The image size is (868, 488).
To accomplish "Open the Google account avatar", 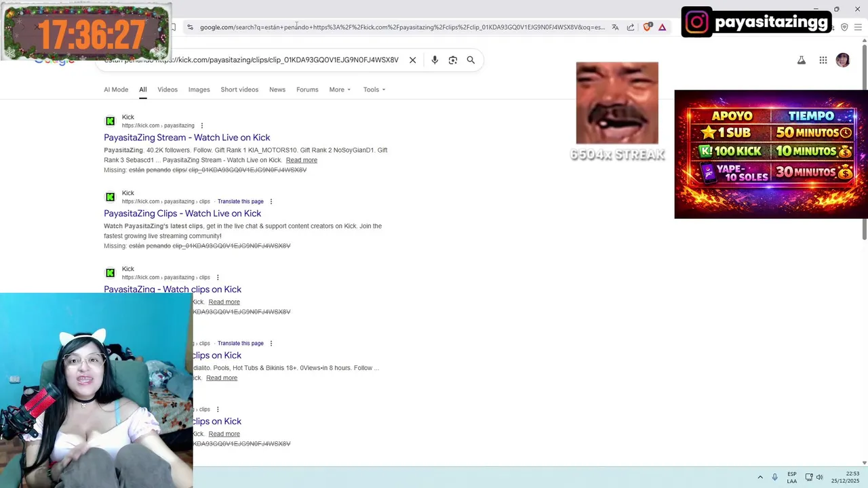I will [843, 60].
